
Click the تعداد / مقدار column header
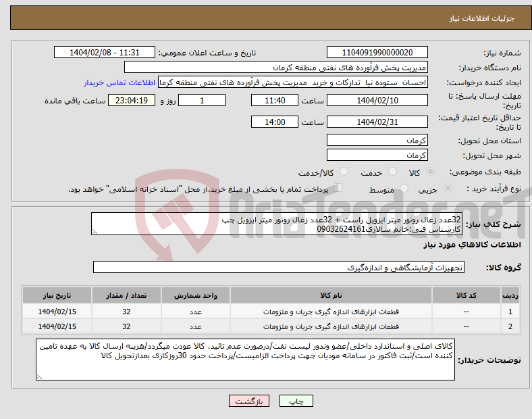(126, 295)
